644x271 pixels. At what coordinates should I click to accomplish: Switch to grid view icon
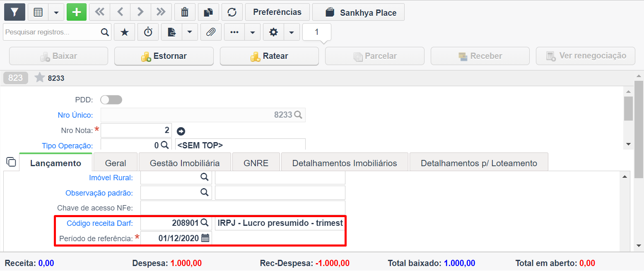coord(38,12)
